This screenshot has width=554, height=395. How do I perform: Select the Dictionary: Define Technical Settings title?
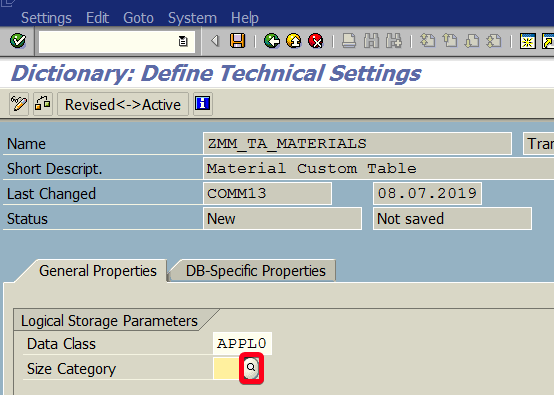point(216,73)
